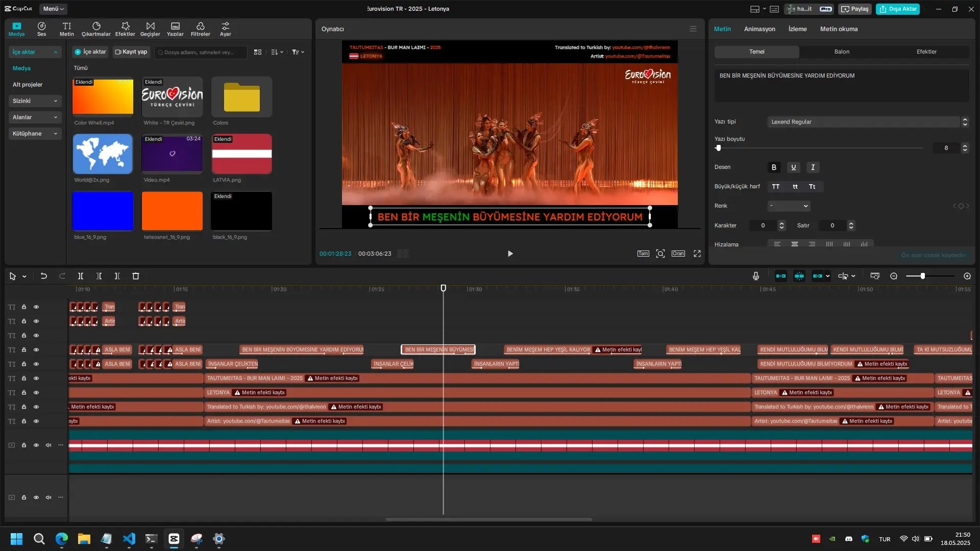The width and height of the screenshot is (980, 551).
Task: Open the Filtreler filters panel
Action: pos(200,29)
